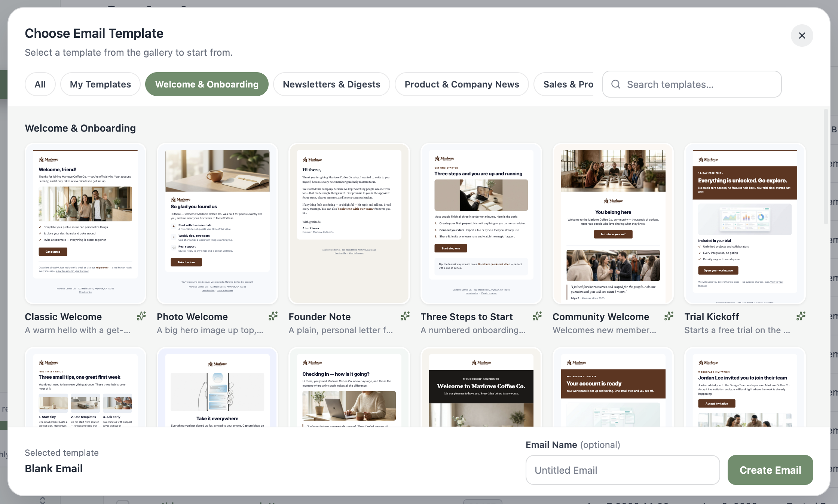Click sparkle icon beside Three Steps to Start
The image size is (838, 504).
coord(537,316)
